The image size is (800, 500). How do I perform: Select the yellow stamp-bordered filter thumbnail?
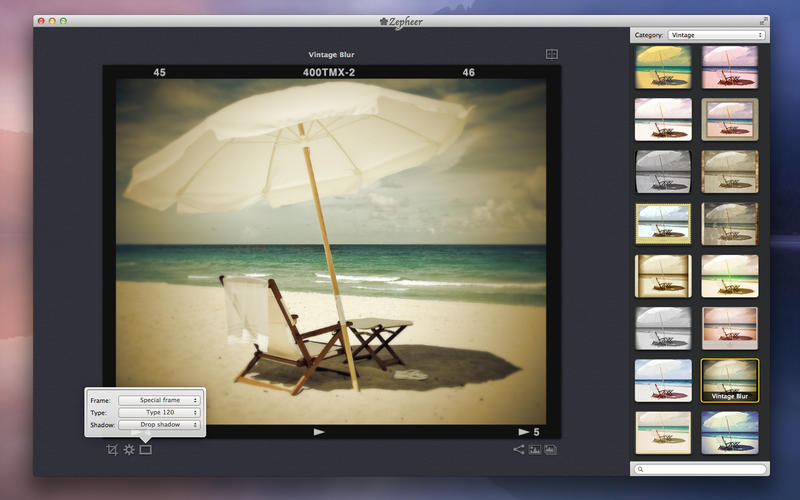(663, 223)
